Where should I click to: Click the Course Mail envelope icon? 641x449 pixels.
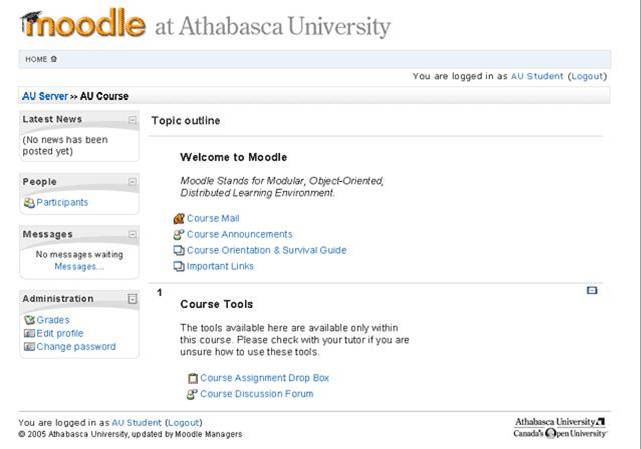(x=179, y=219)
